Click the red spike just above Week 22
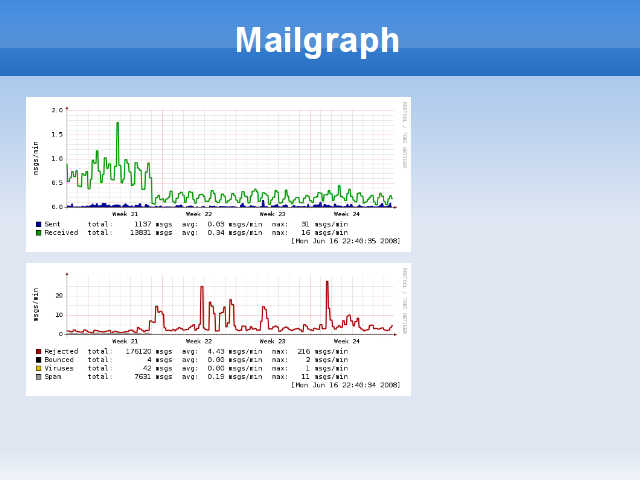Image resolution: width=640 pixels, height=480 pixels. (x=202, y=306)
